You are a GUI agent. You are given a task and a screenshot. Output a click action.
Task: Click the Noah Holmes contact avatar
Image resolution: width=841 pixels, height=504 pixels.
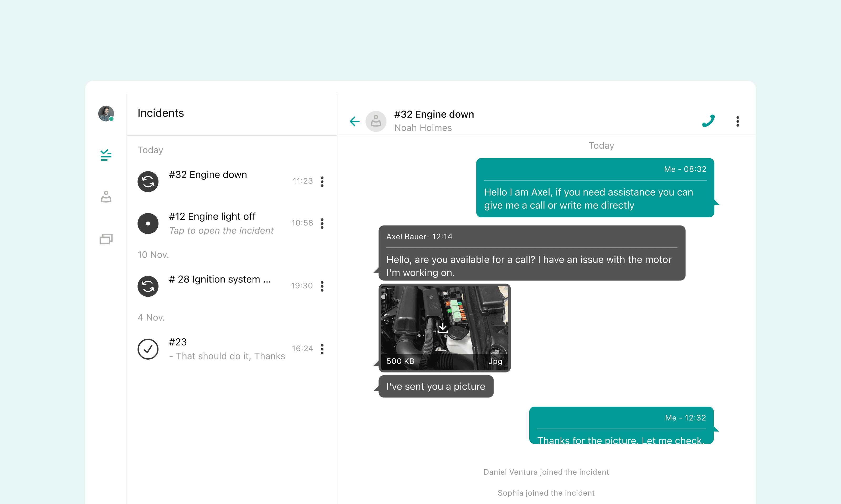click(376, 121)
